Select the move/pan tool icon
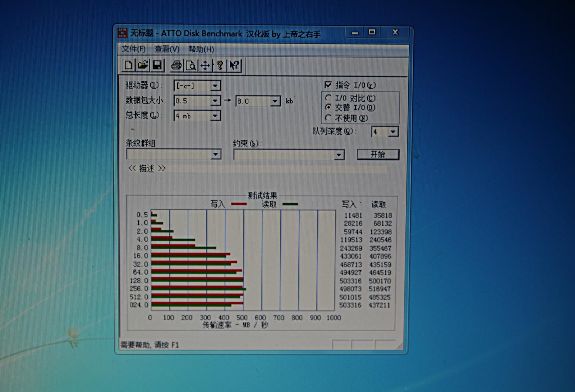This screenshot has width=575, height=392. [205, 65]
